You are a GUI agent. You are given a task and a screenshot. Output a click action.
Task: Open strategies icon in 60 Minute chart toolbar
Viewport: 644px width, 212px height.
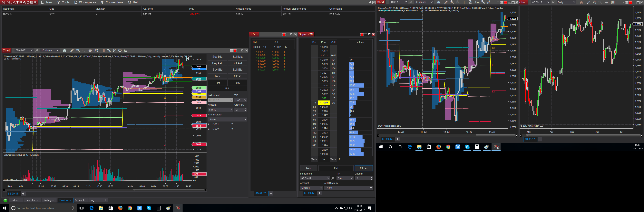(489, 2)
